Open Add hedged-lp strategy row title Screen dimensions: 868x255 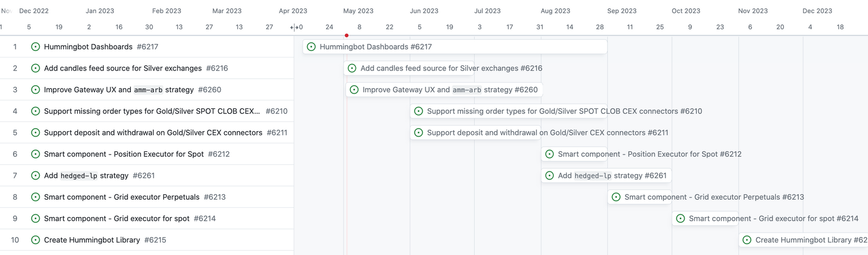point(86,176)
